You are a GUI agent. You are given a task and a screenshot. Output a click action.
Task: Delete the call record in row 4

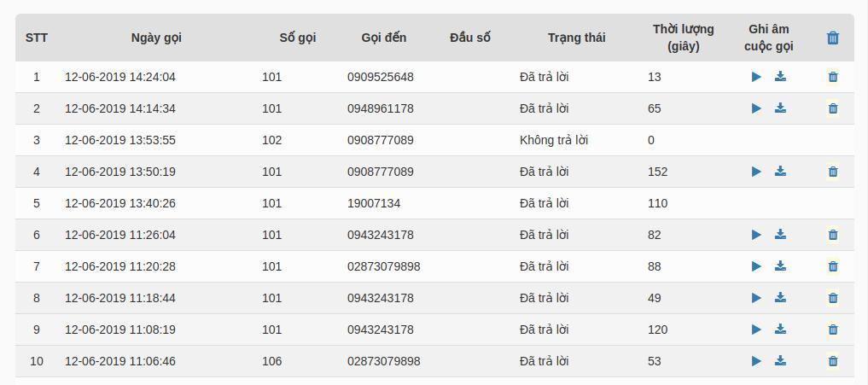[x=832, y=172]
